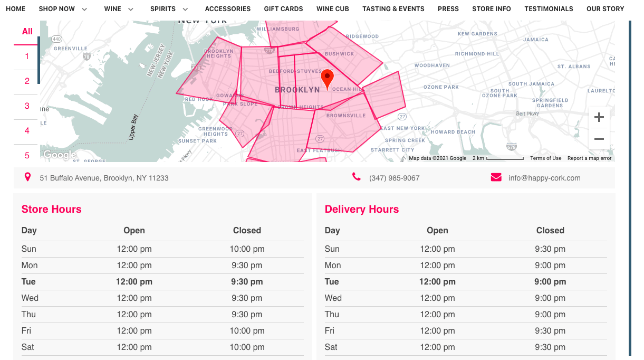Viewport: 644px width, 360px height.
Task: Click Sunday store closing time 10:00 pm
Action: [247, 249]
